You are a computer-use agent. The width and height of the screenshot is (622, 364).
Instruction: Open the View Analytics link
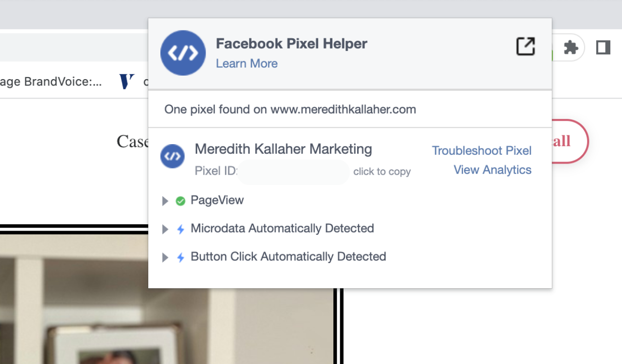pyautogui.click(x=492, y=170)
